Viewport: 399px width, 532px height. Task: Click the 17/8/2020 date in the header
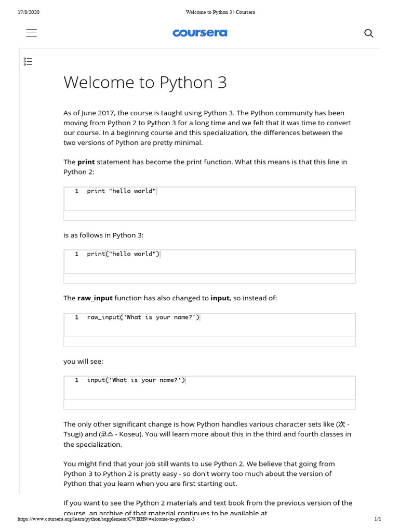(x=29, y=12)
